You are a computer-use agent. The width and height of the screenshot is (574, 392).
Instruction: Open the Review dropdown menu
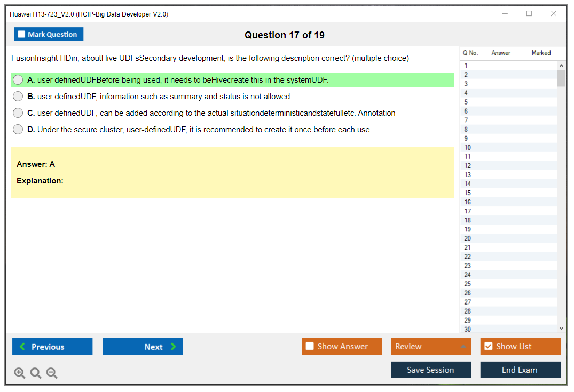[x=430, y=347]
